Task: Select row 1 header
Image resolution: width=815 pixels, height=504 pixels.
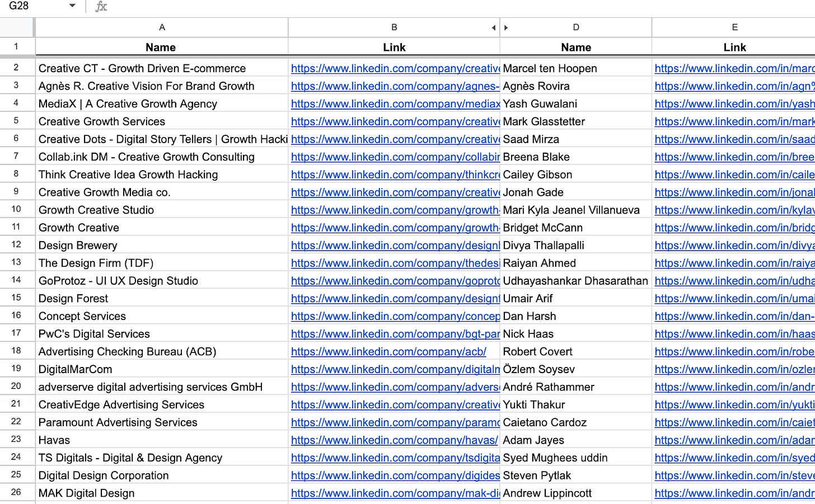Action: click(16, 47)
